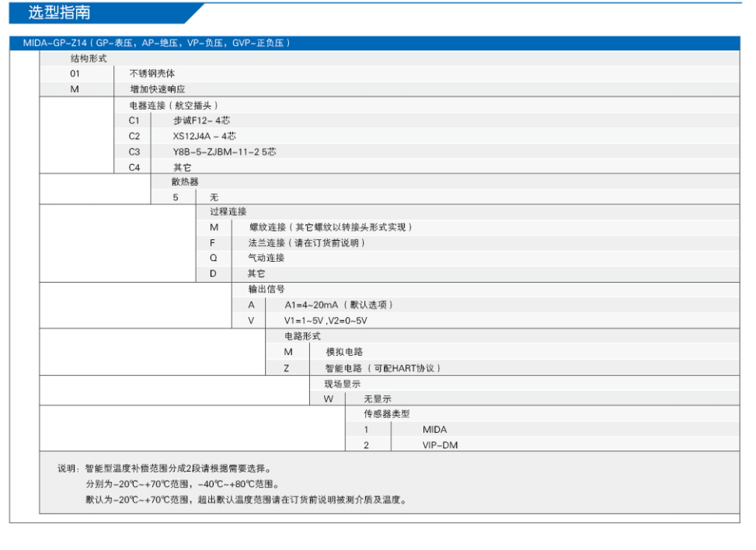Select code Z in 电路形式
756x550 pixels.
(287, 368)
